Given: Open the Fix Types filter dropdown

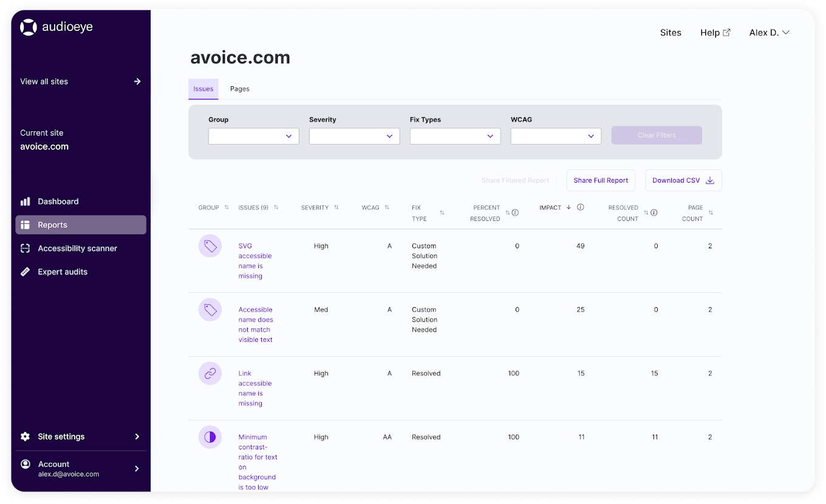Looking at the screenshot, I should coord(456,136).
